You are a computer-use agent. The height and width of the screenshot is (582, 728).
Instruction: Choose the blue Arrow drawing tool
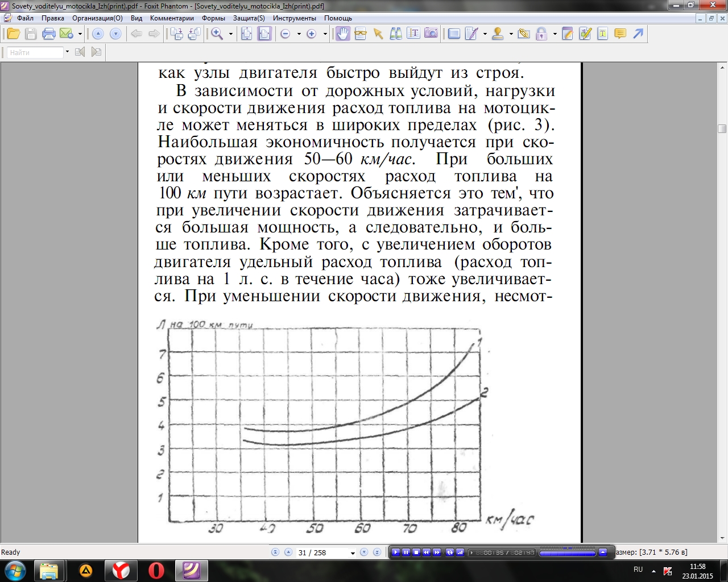[x=638, y=34]
